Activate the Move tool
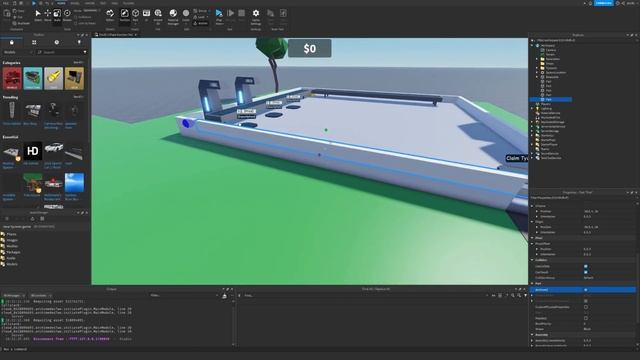The image size is (640, 360). [48, 15]
